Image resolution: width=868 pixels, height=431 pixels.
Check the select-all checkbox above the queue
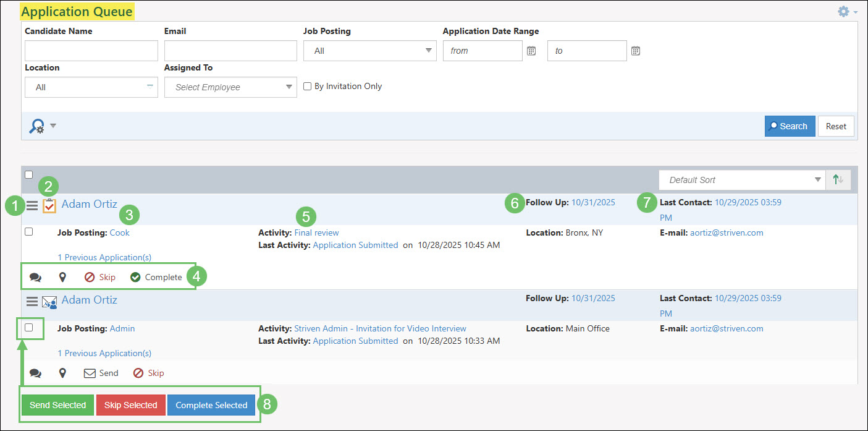(28, 174)
